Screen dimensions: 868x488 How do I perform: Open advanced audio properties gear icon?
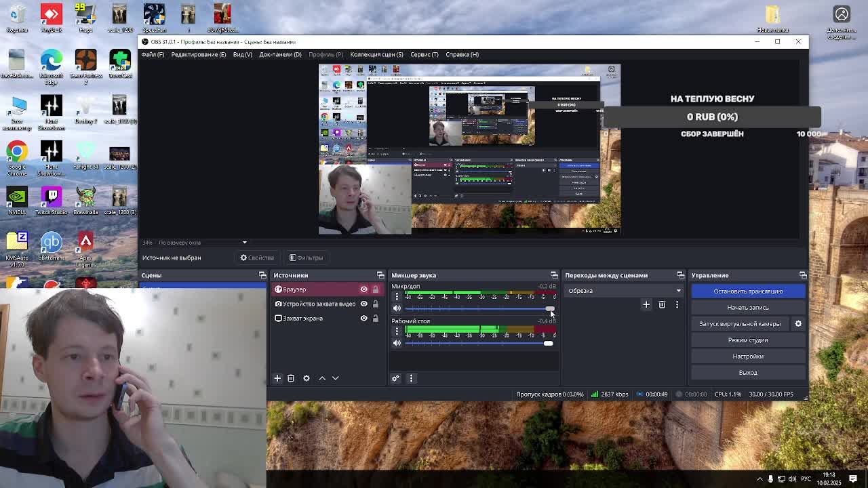point(396,378)
